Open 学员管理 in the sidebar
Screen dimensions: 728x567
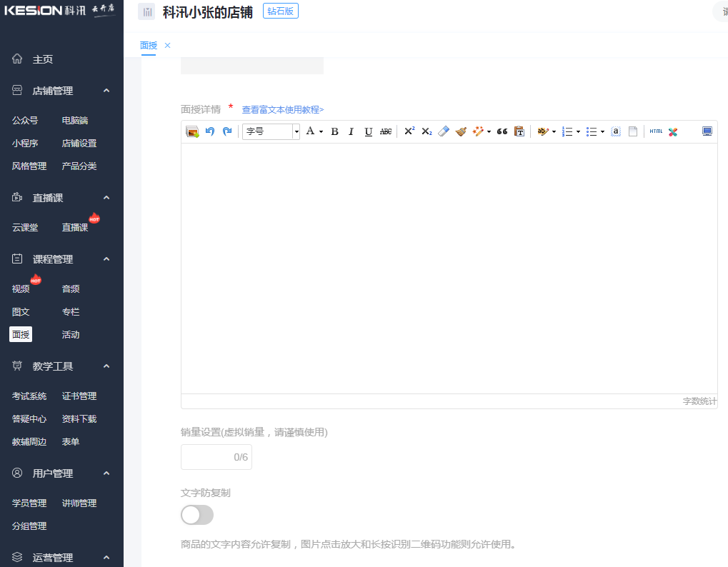29,503
